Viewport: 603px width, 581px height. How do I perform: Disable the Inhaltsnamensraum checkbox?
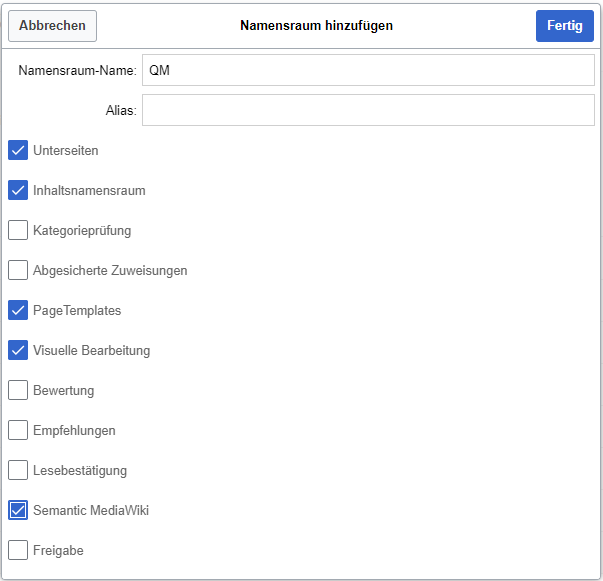(x=18, y=190)
